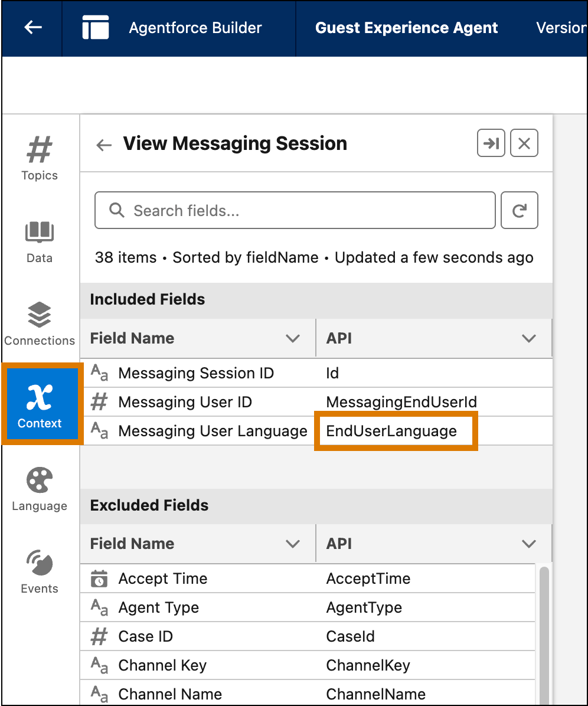Click the AcceptTime API value

(x=368, y=578)
